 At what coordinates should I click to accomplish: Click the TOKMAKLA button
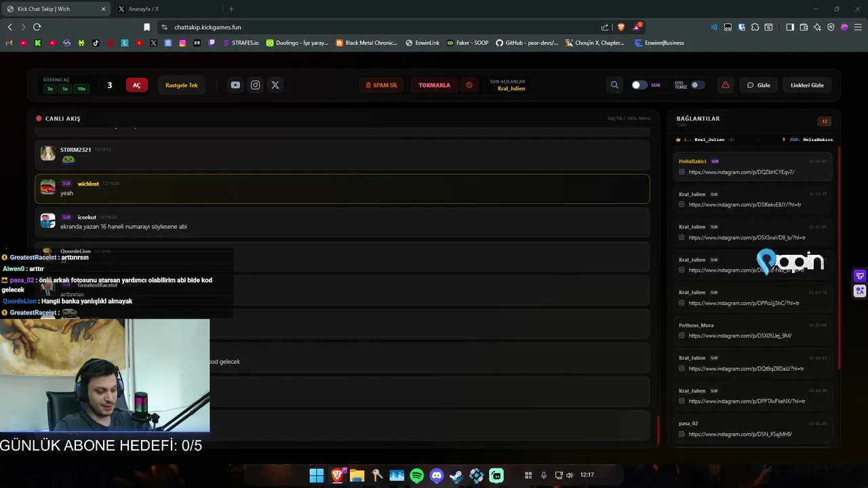click(434, 85)
